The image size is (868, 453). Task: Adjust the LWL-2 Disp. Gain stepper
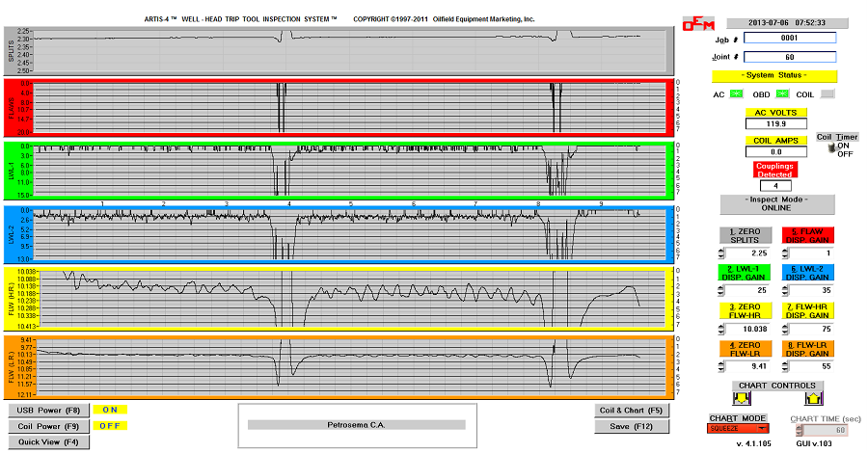[785, 290]
